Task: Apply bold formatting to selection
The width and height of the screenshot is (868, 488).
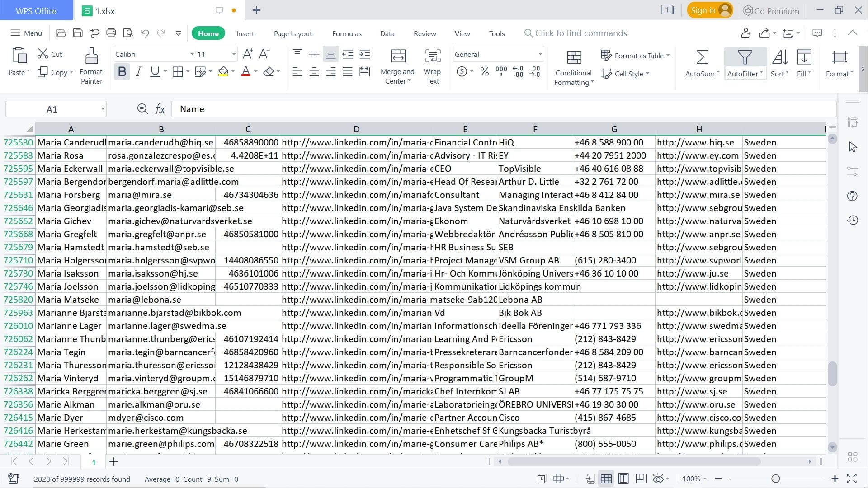Action: tap(121, 71)
